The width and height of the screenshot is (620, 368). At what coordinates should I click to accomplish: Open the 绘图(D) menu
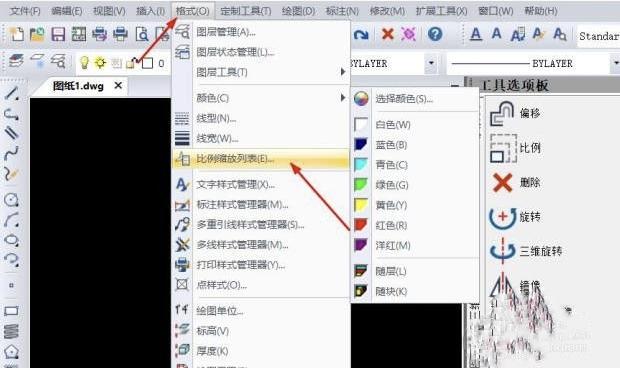tap(299, 11)
